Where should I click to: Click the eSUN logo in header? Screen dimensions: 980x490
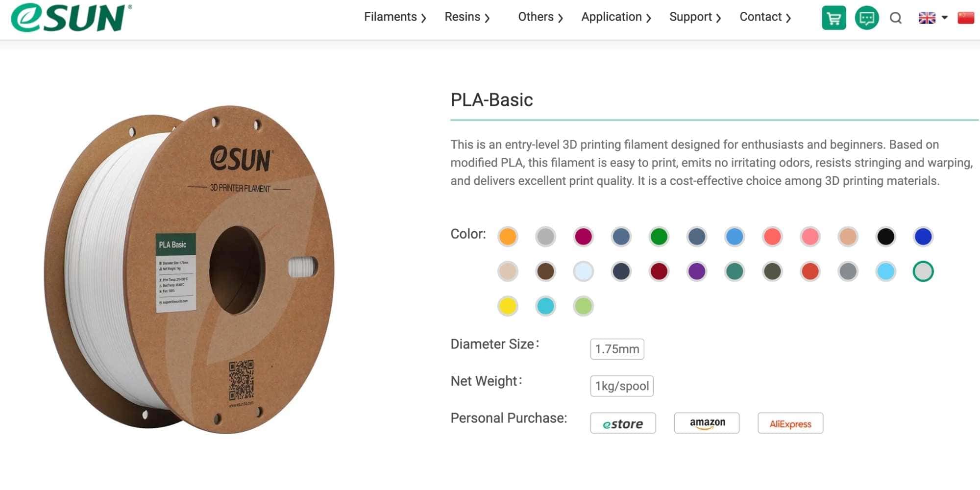[71, 18]
